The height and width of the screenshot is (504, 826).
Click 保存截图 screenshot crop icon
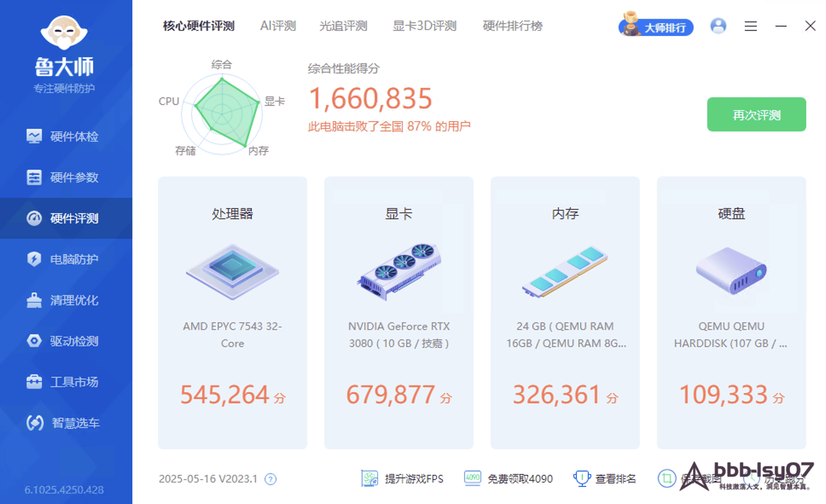coord(666,478)
